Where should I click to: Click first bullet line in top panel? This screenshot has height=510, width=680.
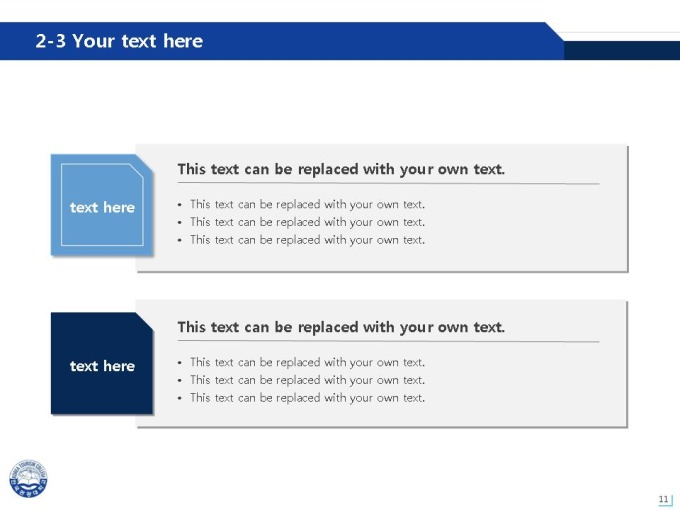pyautogui.click(x=307, y=204)
